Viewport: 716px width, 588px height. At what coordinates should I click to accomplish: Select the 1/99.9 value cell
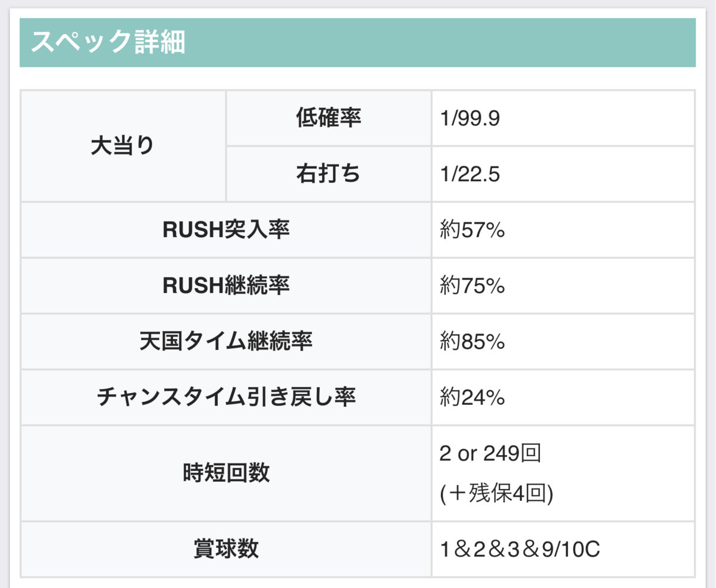coord(563,118)
